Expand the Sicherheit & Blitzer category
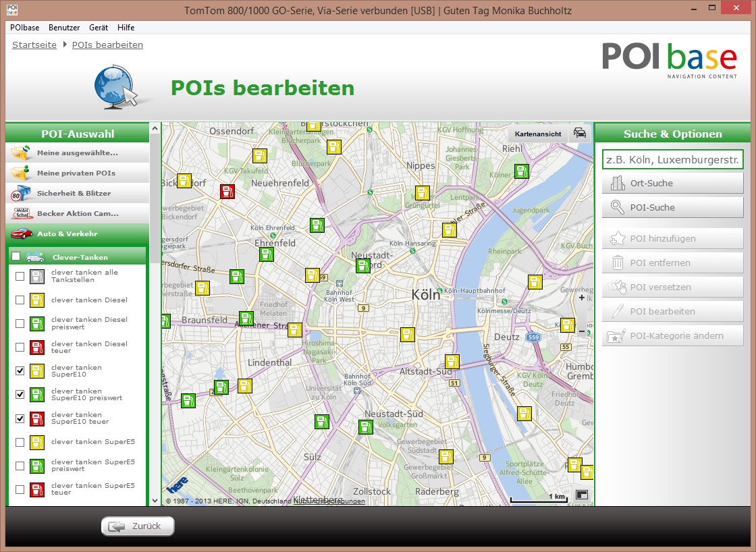The image size is (756, 552). point(77,194)
